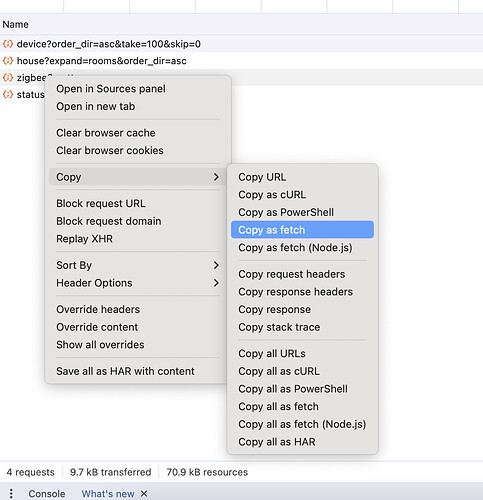Choose Block request URL
483x500 pixels.
pyautogui.click(x=138, y=203)
